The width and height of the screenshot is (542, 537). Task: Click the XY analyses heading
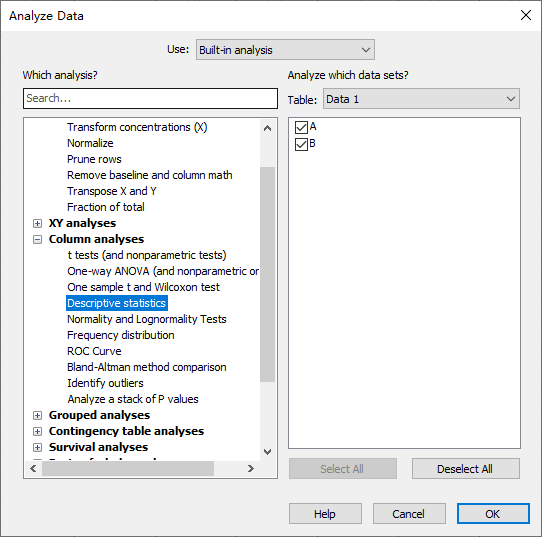coord(82,223)
